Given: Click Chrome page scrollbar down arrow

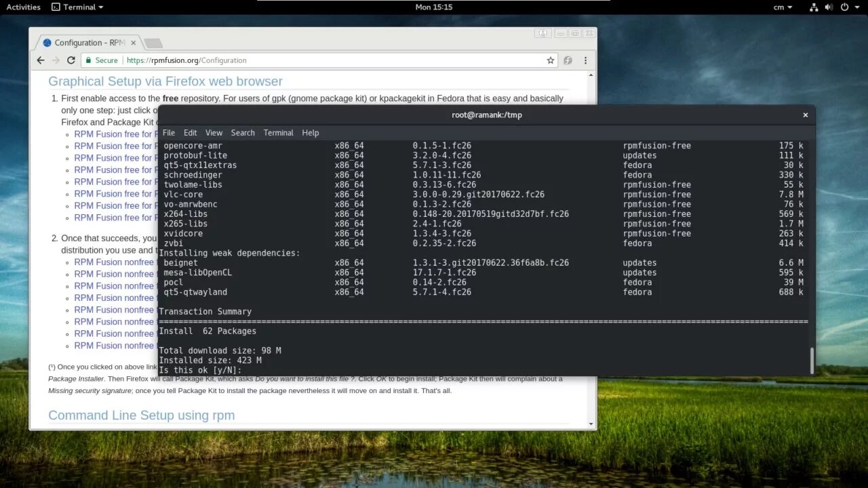Looking at the screenshot, I should pyautogui.click(x=591, y=424).
